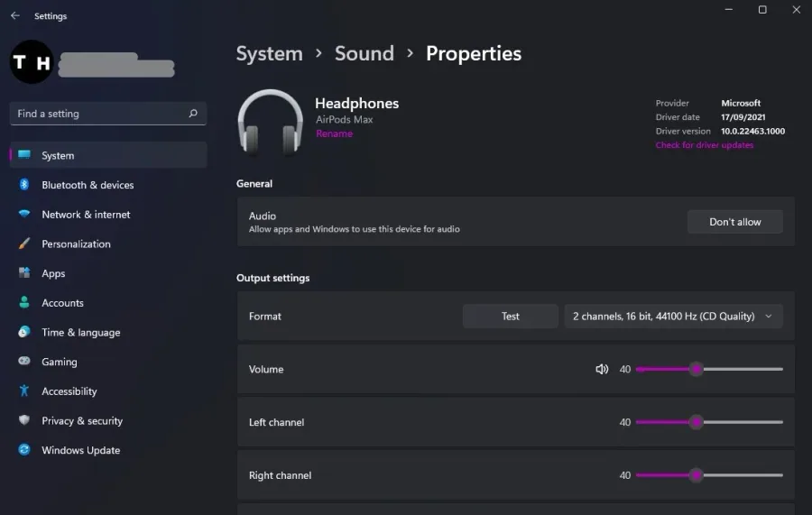The image size is (812, 515).
Task: Open Windows Update text label
Action: (81, 450)
